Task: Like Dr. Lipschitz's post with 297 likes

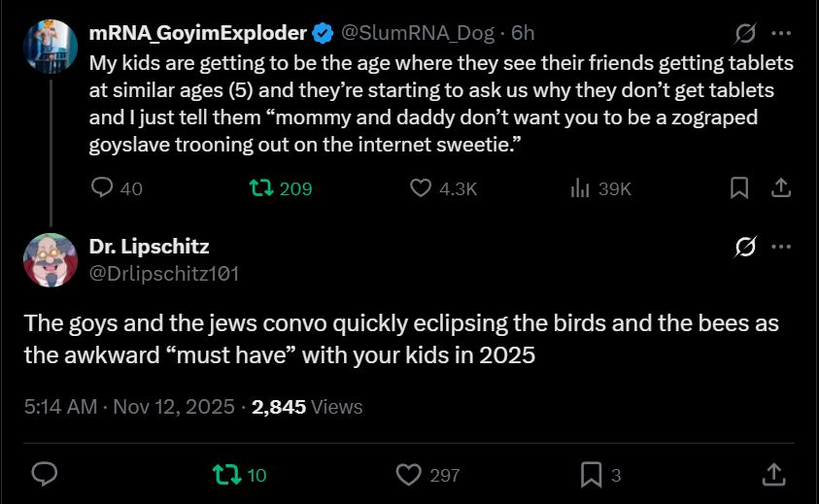Action: (411, 474)
